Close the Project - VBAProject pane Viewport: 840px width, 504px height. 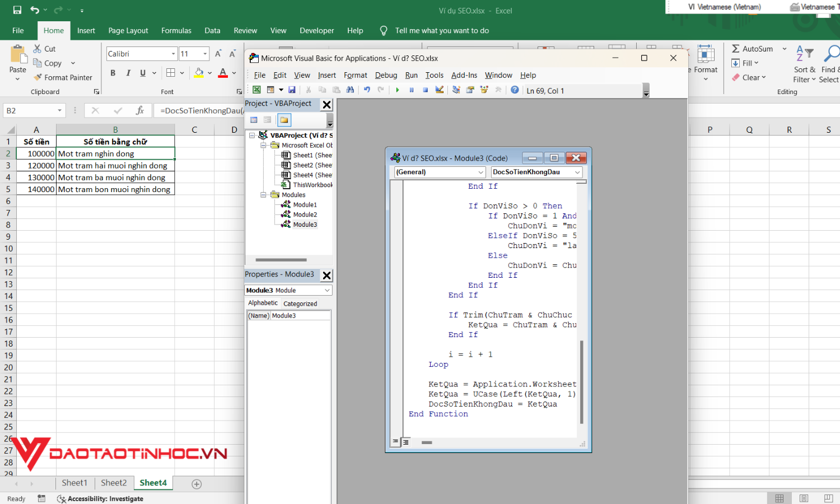coord(327,105)
